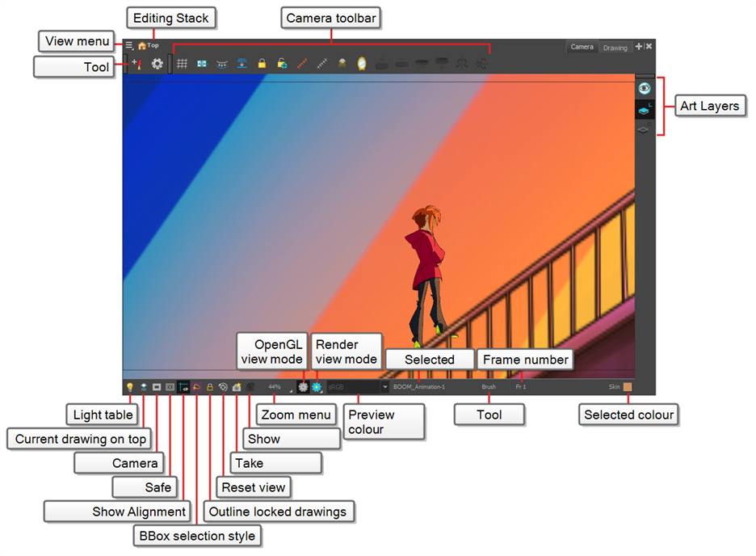Screen dimensions: 756x556
Task: Click the top Art Layers icon on the right
Action: pos(645,87)
